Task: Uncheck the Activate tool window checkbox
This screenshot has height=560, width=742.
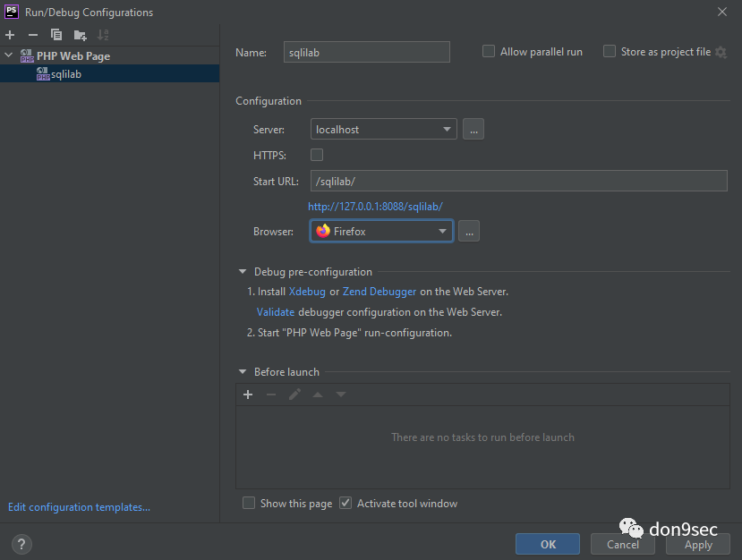Action: (x=346, y=504)
